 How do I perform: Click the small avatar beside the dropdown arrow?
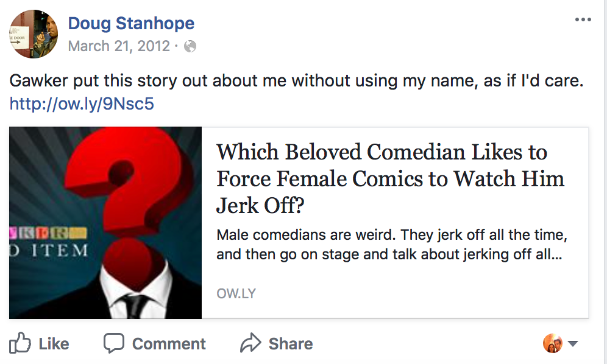[552, 343]
